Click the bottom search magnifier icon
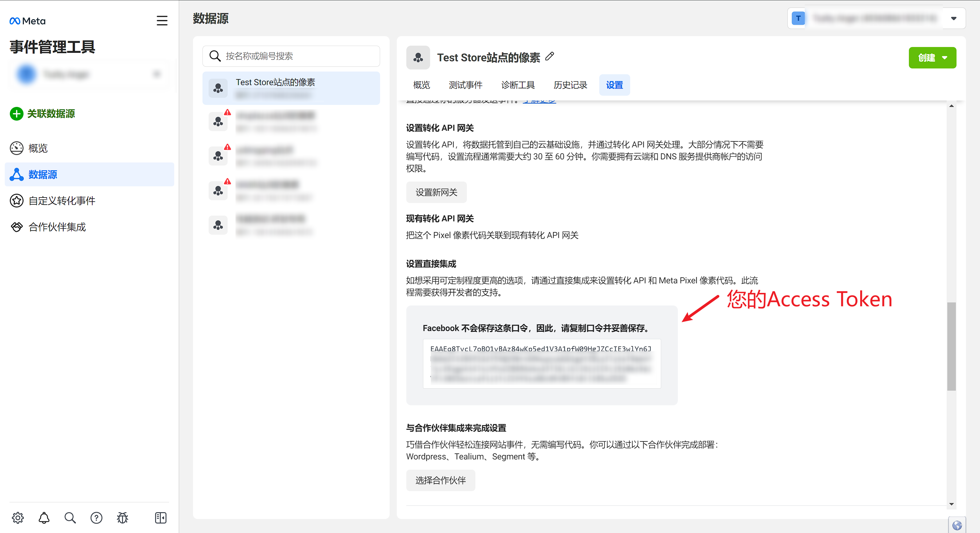This screenshot has height=533, width=980. (x=70, y=518)
